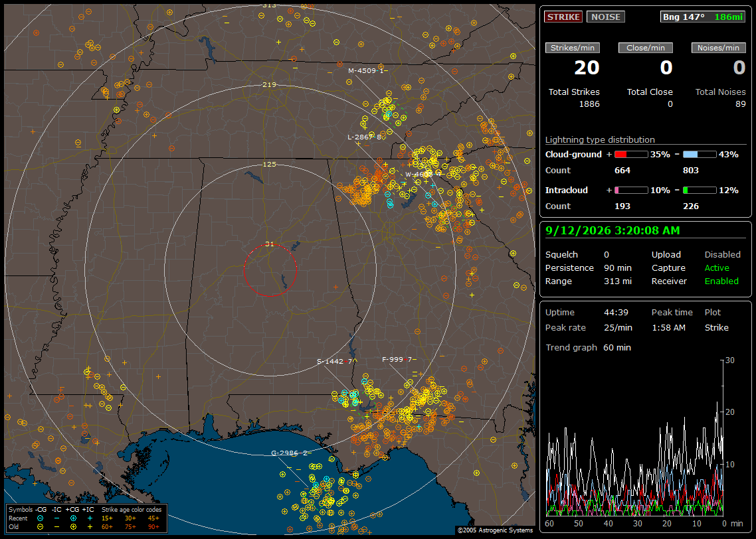Click the Bng 147° 186mi bearing readout
The image size is (756, 539).
click(702, 17)
